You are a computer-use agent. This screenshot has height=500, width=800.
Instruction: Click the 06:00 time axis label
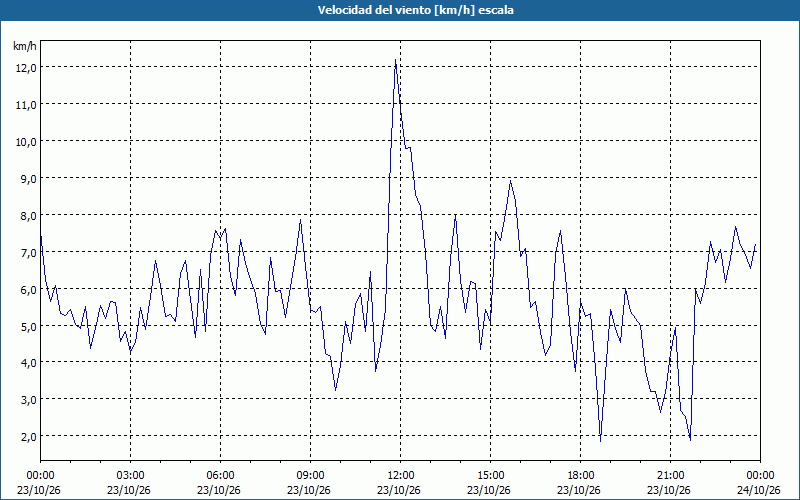(221, 476)
